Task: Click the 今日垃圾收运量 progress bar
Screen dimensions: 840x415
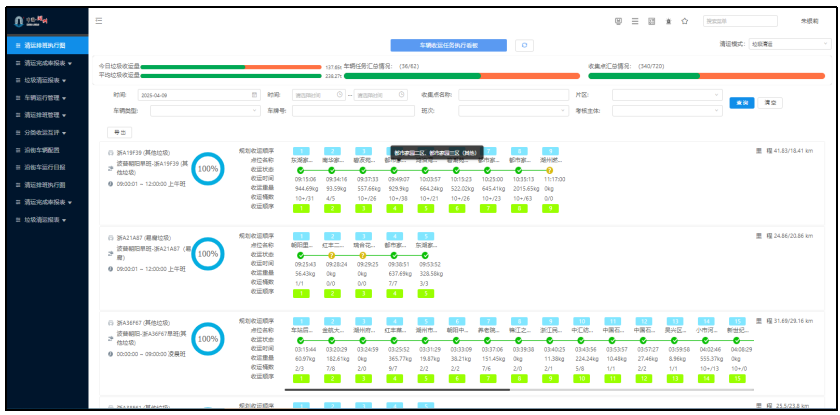Action: [232, 66]
